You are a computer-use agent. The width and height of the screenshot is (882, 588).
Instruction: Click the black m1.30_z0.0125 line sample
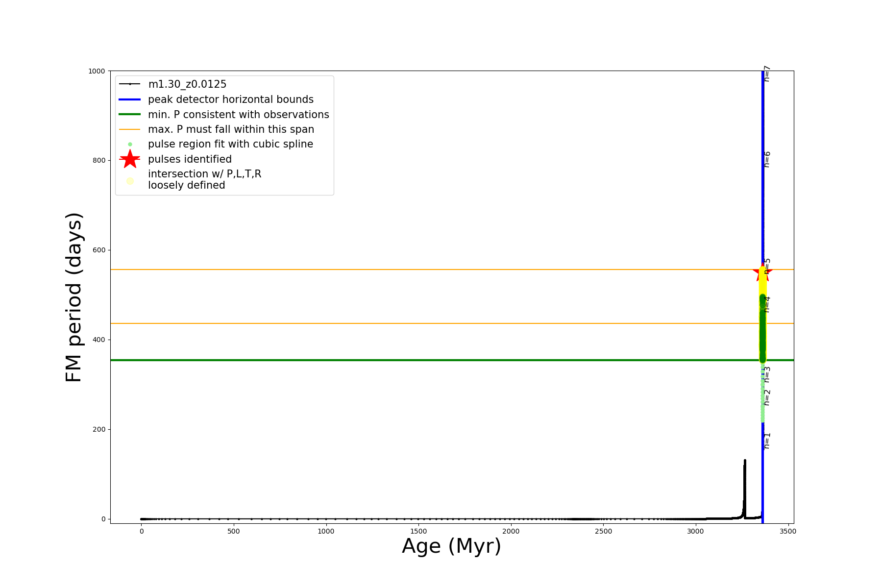[130, 84]
